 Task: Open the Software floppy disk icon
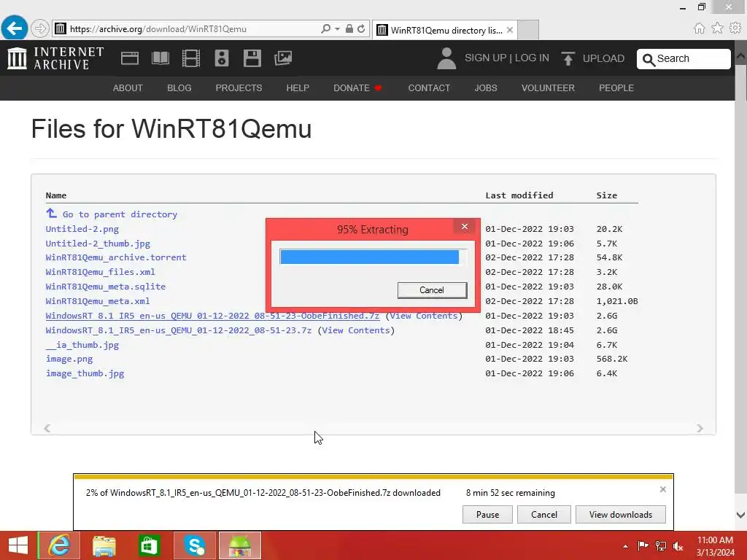click(x=252, y=58)
